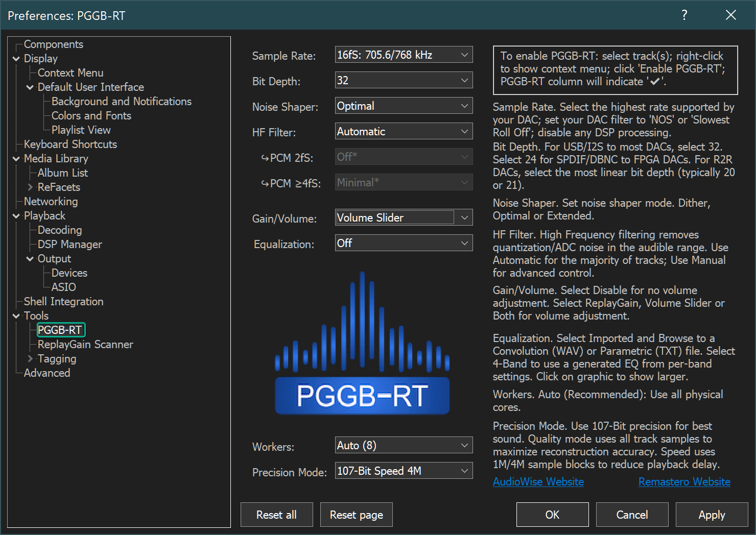The image size is (756, 535).
Task: Select the ReFacets tree label
Action: tap(59, 187)
